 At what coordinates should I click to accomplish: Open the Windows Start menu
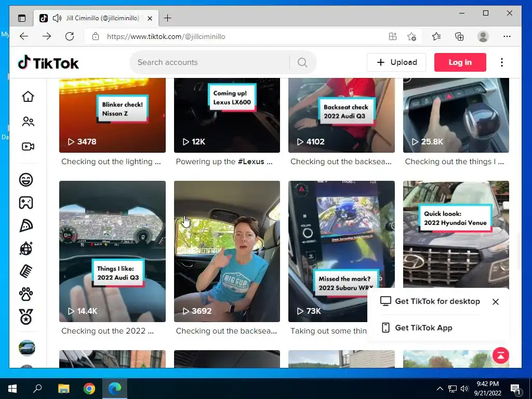[x=12, y=389]
